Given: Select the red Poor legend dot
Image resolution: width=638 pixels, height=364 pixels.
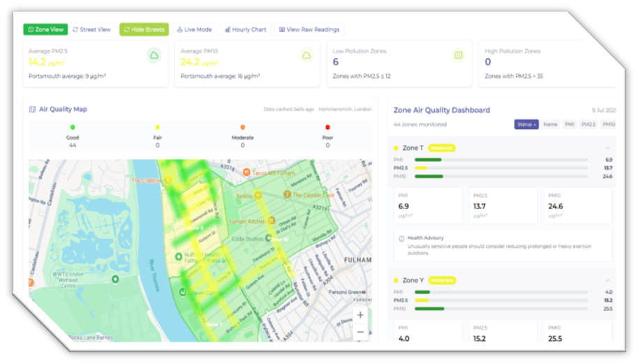Looking at the screenshot, I should pos(327,127).
